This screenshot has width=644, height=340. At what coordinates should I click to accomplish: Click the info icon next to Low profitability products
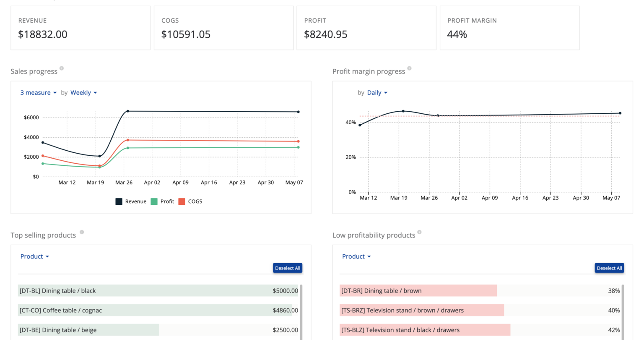coord(419,232)
